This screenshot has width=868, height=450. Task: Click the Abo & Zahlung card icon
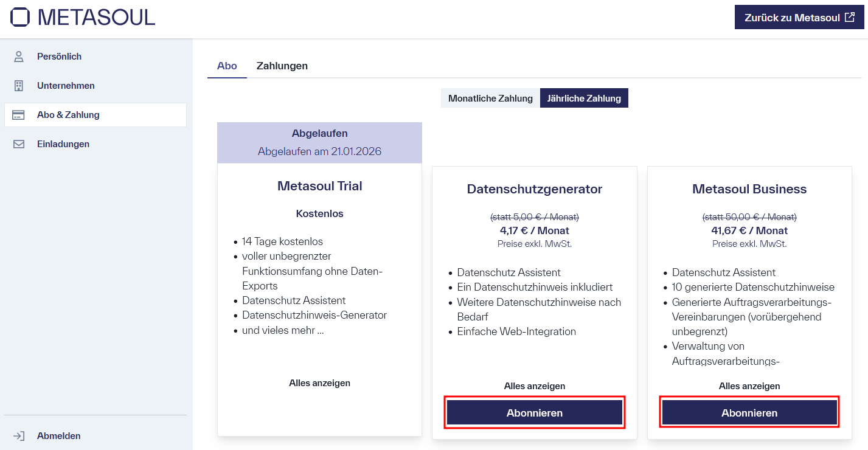[19, 115]
